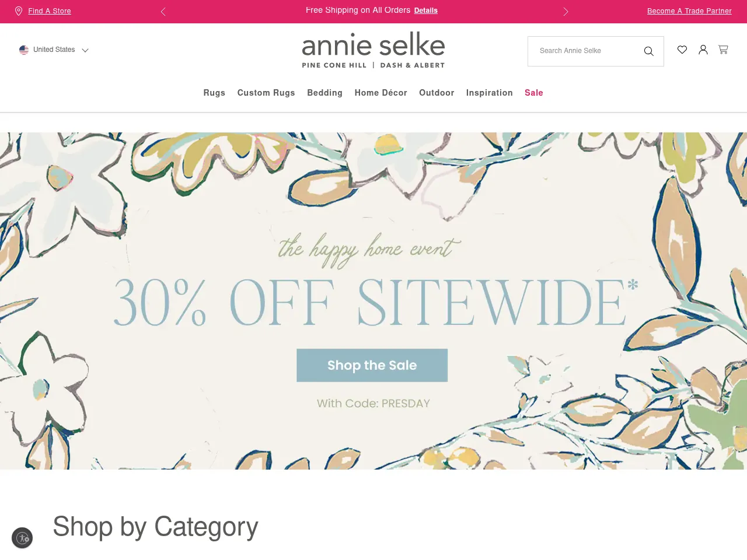Open the Rugs navigation menu
747x560 pixels.
click(214, 93)
